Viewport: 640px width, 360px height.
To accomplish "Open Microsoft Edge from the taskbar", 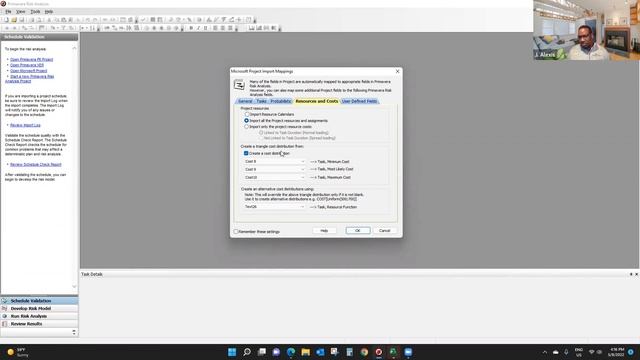I will 291,352.
